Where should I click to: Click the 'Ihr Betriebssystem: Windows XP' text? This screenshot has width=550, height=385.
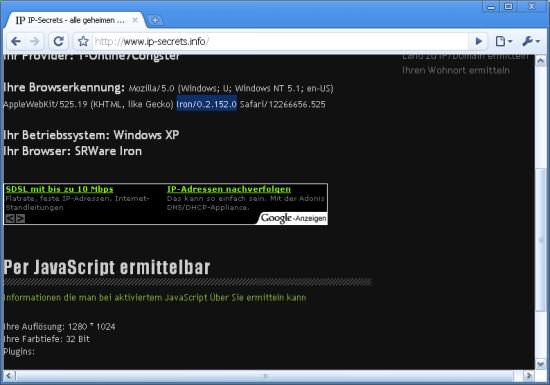click(x=91, y=135)
